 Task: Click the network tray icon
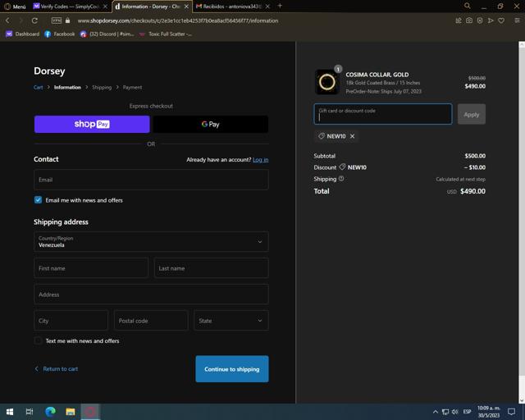(x=445, y=412)
